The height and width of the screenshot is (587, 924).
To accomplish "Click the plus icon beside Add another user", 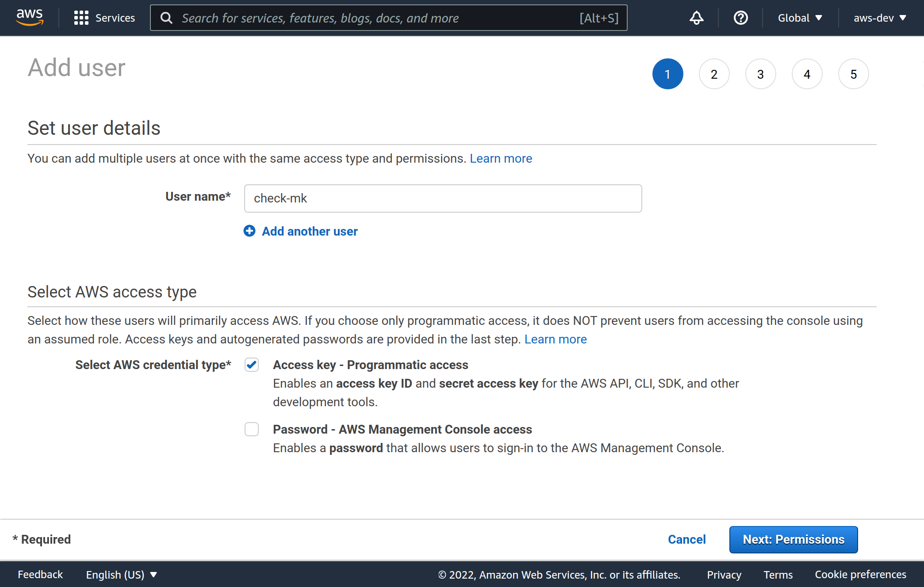I will click(249, 231).
